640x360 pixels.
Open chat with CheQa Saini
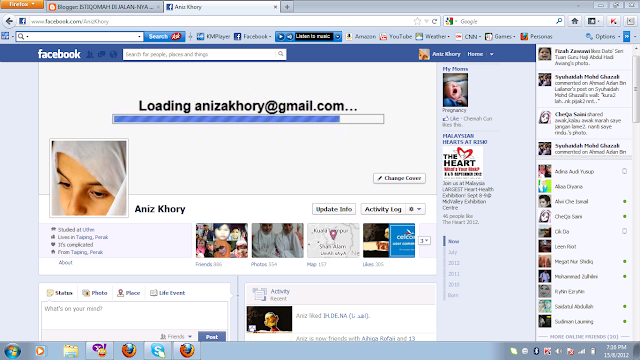pos(583,216)
